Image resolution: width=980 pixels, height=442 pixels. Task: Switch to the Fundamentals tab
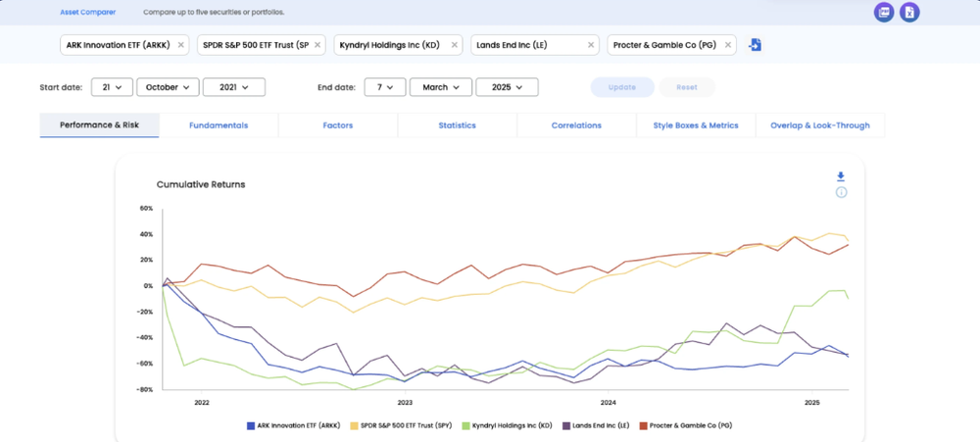click(219, 125)
